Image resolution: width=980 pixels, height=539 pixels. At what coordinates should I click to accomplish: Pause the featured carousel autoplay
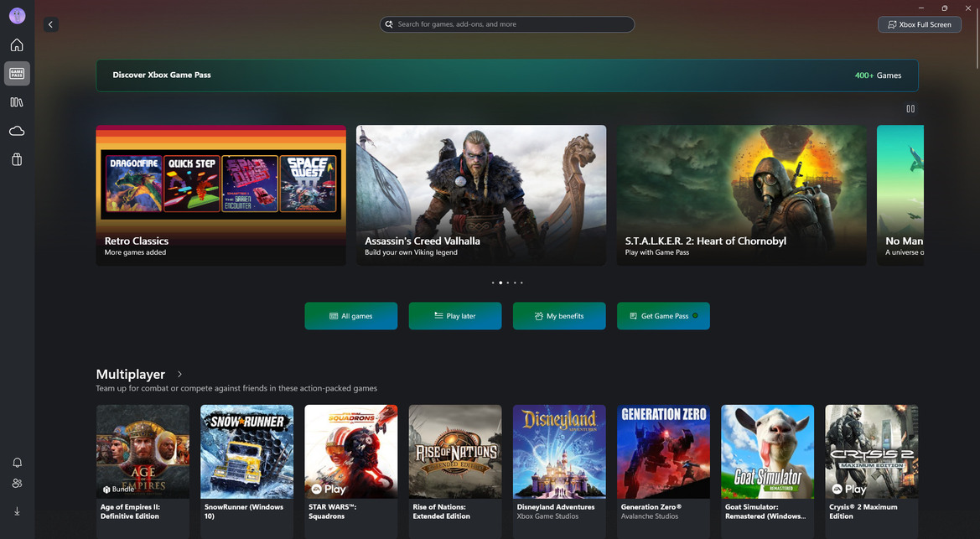[x=910, y=109]
